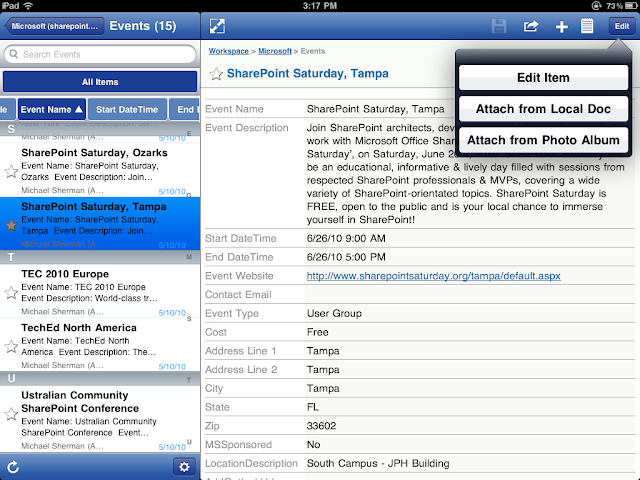Tap the 3:17 PM clock
This screenshot has height=480, width=640.
tap(320, 6)
